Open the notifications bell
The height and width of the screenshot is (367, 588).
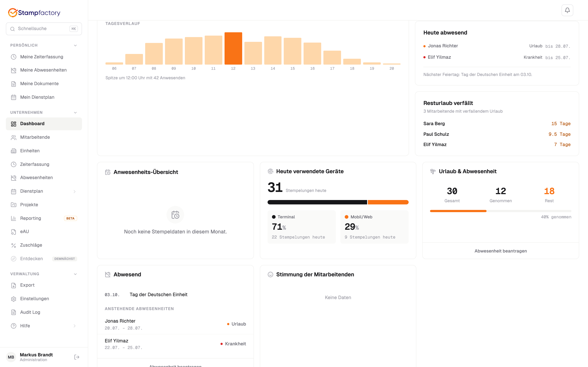coord(567,10)
